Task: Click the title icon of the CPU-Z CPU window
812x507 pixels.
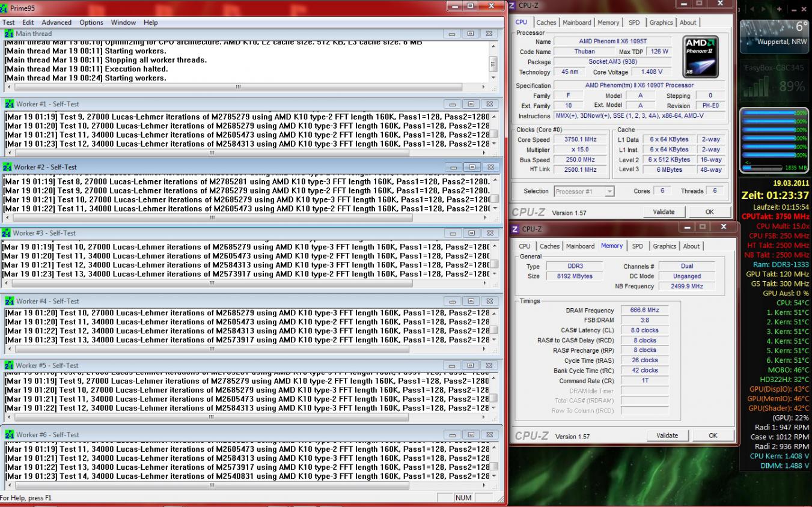Action: 513,5
